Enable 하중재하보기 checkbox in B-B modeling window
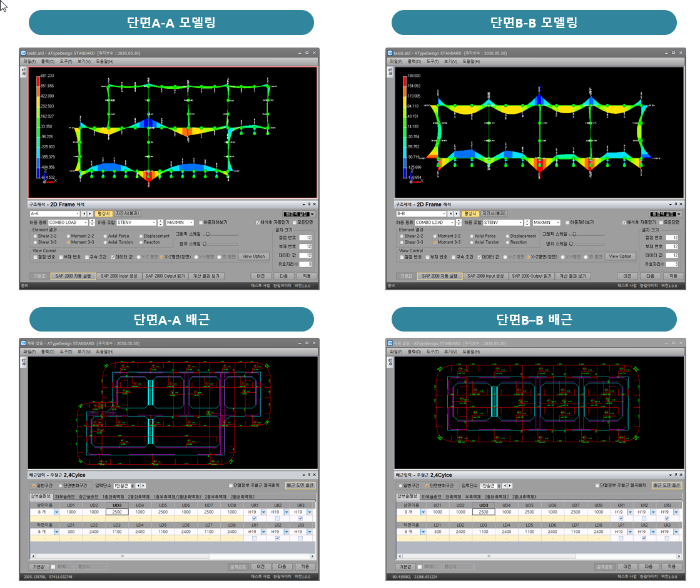 point(567,222)
